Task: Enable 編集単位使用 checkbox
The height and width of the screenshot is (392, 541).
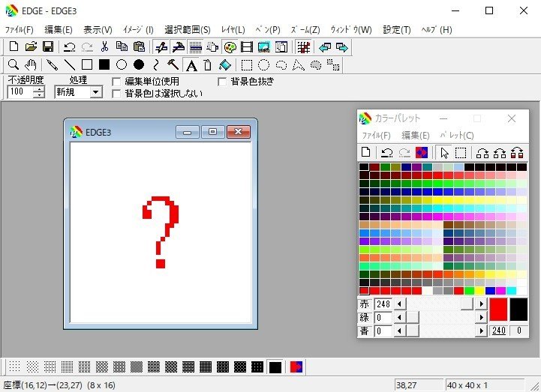Action: click(116, 82)
